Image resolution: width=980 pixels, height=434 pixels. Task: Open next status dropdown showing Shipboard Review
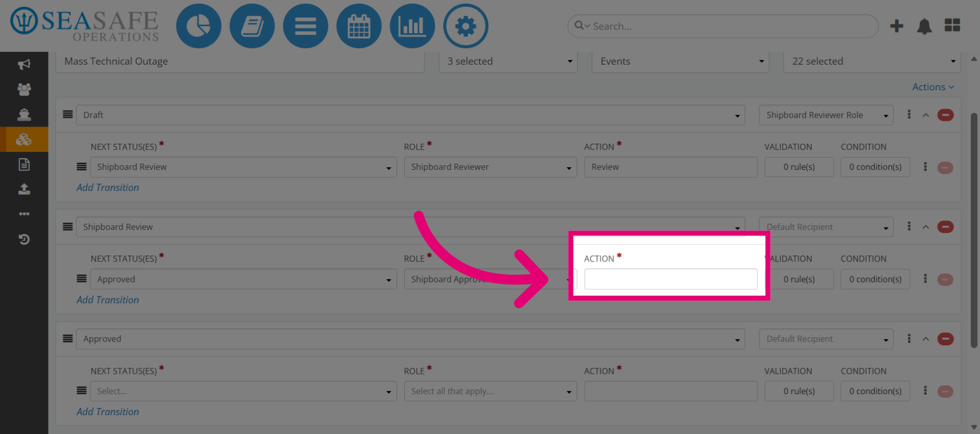point(243,167)
